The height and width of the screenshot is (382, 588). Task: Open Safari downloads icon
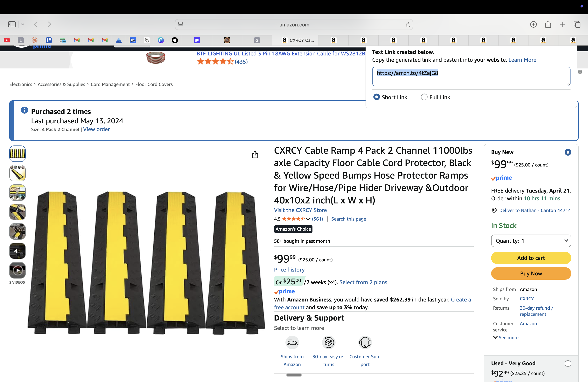[533, 24]
